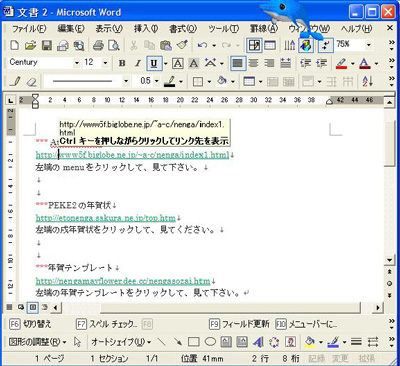Expand the highlight color dropdown arrow

click(x=353, y=63)
